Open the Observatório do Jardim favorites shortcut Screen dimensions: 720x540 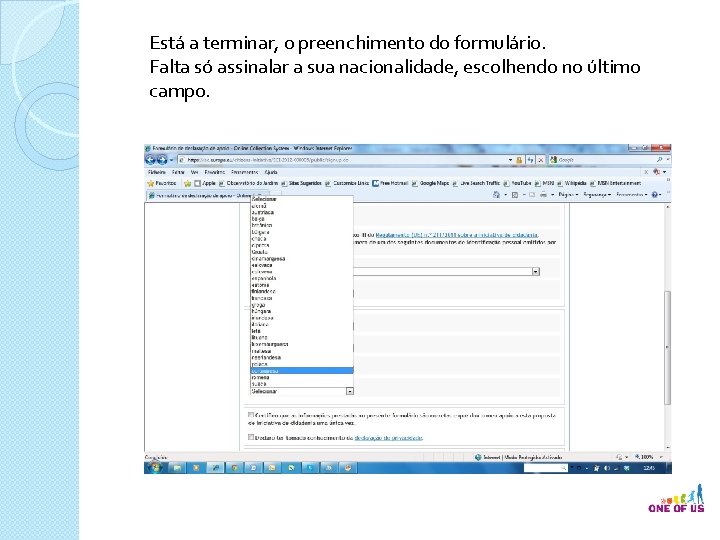pos(248,183)
